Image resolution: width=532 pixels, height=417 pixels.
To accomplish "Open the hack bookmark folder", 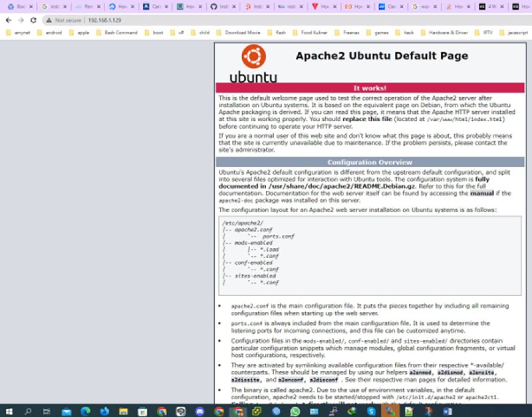I will (x=405, y=32).
